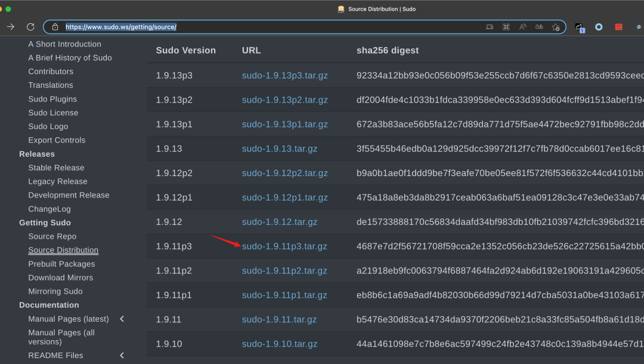This screenshot has height=364, width=644.
Task: Select the URL in the address bar
Action: 120,27
